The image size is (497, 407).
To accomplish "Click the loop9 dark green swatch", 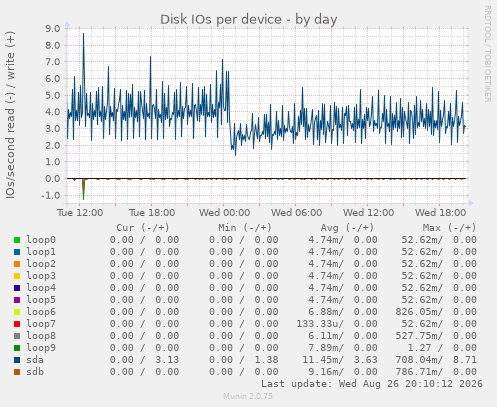I will [x=17, y=348].
